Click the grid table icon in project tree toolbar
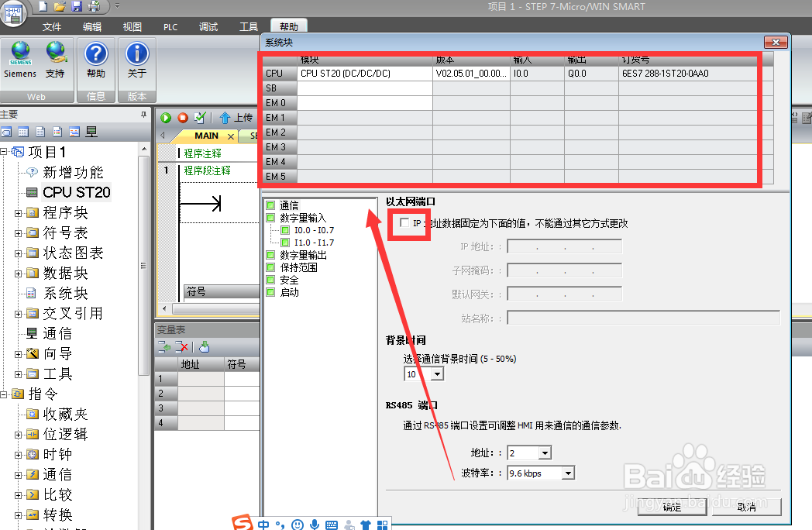Viewport: 812px width, 530px height. point(23,132)
